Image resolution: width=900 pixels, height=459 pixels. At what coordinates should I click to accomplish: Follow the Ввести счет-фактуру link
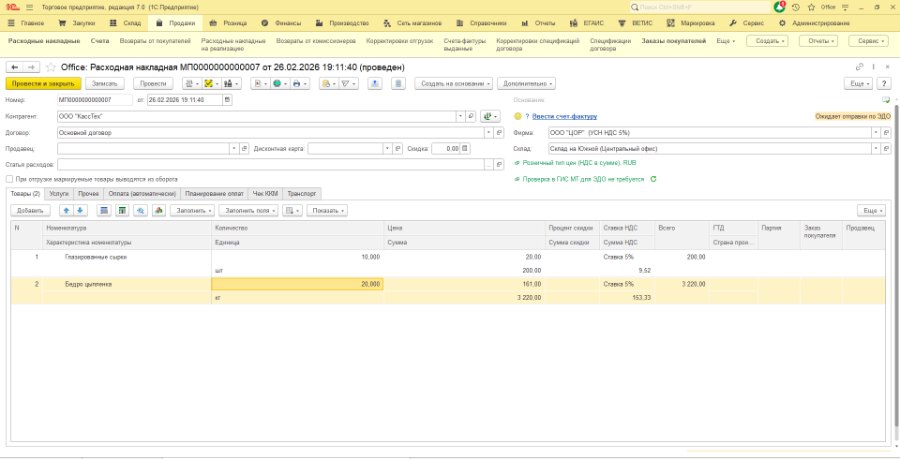(564, 116)
